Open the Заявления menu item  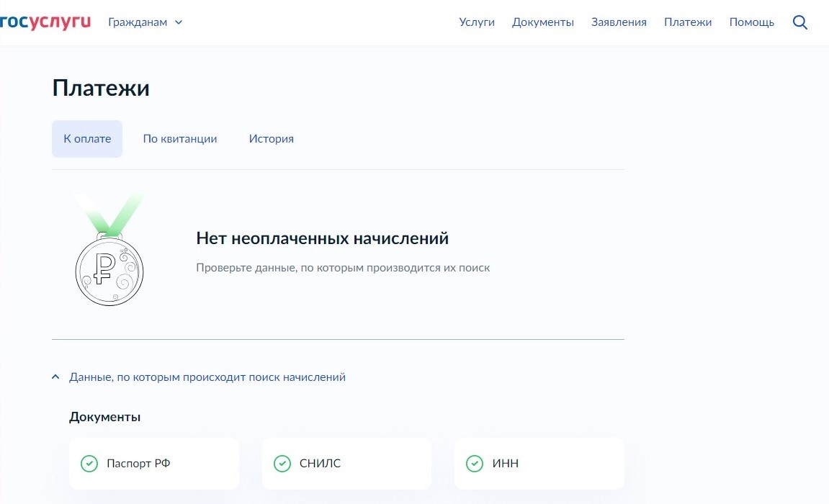point(619,22)
